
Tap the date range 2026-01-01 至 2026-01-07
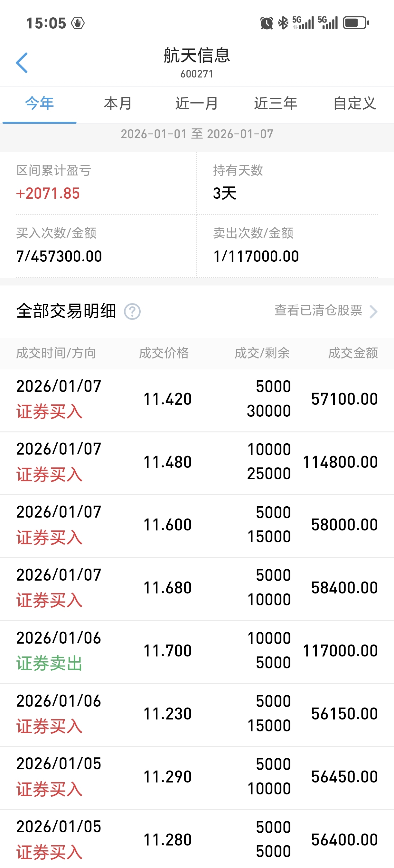pyautogui.click(x=197, y=134)
